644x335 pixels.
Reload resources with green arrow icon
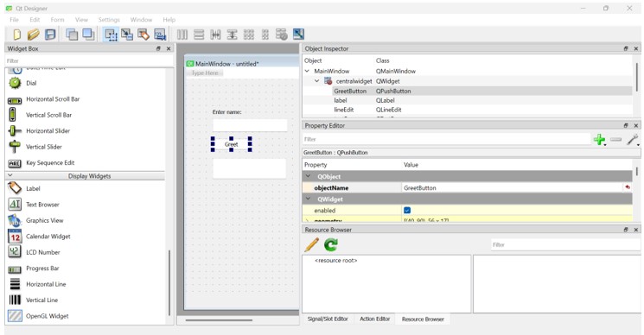(330, 245)
